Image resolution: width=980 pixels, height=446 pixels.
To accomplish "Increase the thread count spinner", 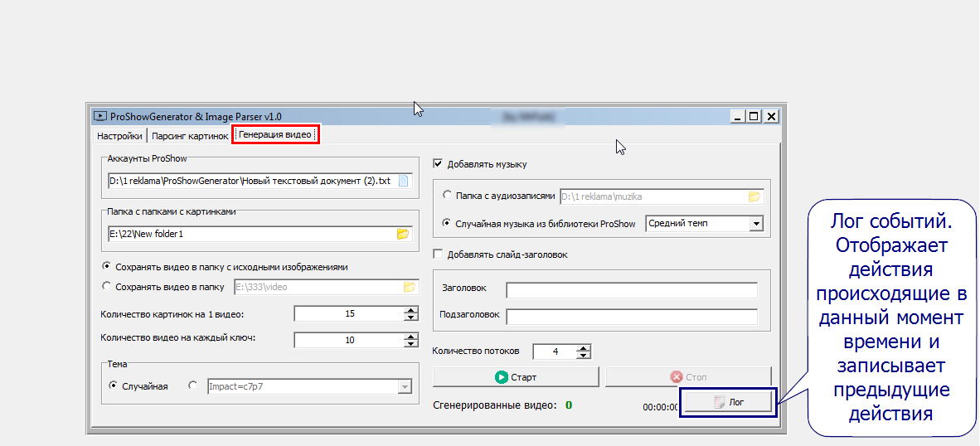I will click(x=583, y=348).
